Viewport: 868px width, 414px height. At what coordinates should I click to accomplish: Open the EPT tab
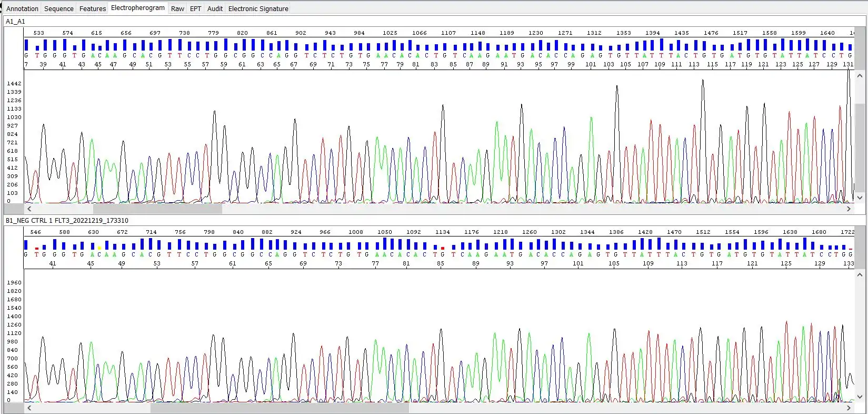(x=196, y=8)
